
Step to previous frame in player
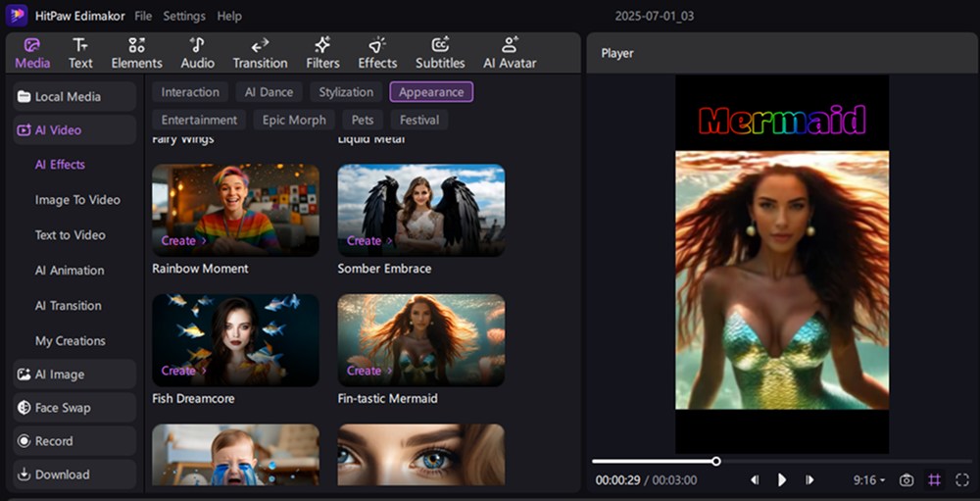(755, 479)
